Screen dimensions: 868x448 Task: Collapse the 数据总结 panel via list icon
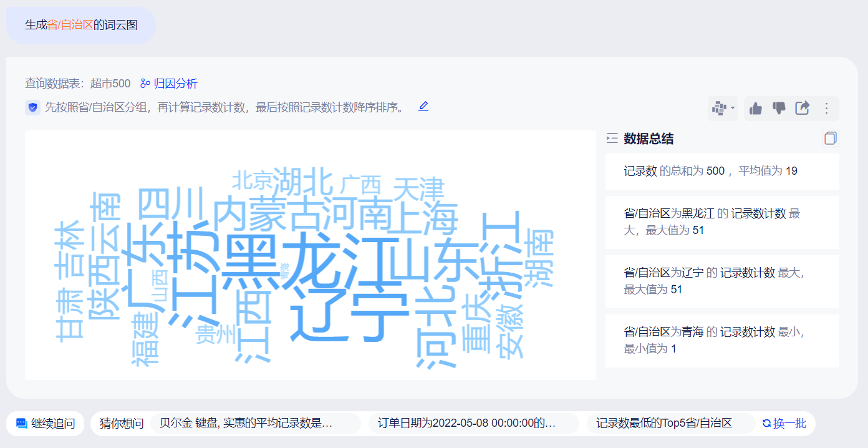[612, 139]
